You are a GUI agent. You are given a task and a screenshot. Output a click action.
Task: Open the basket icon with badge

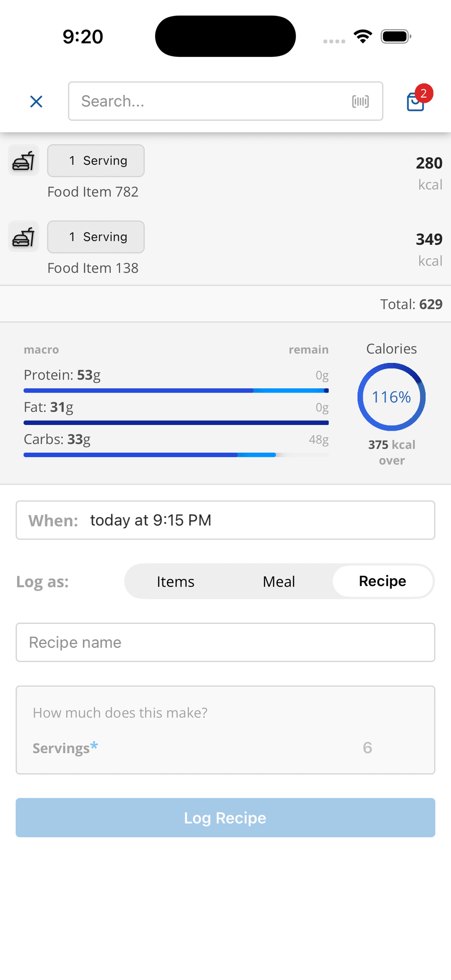(416, 101)
